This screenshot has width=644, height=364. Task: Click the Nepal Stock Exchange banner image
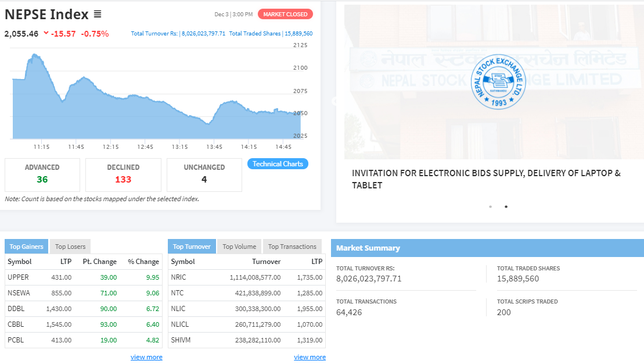pyautogui.click(x=494, y=82)
